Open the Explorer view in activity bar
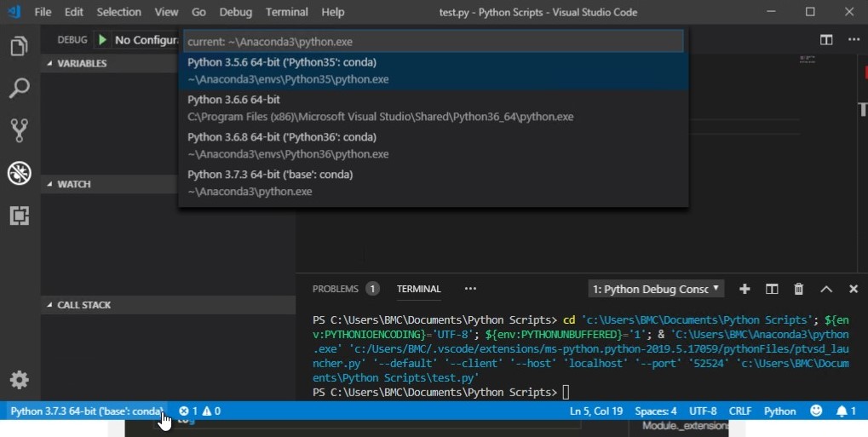This screenshot has height=437, width=868. 20,46
